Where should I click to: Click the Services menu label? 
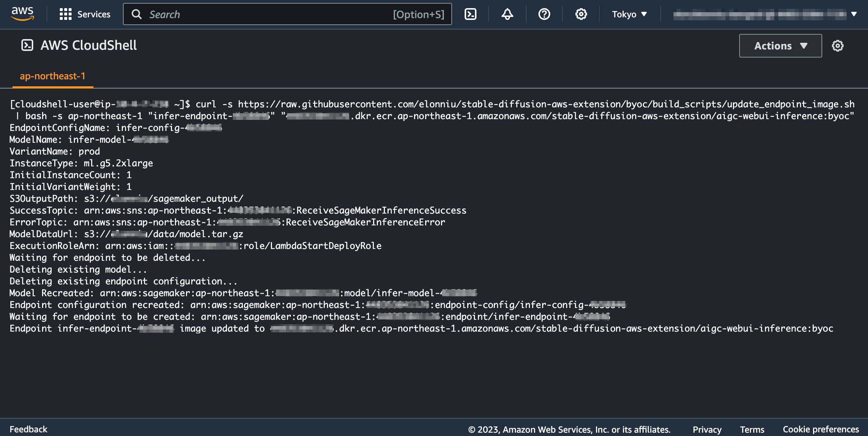[94, 14]
